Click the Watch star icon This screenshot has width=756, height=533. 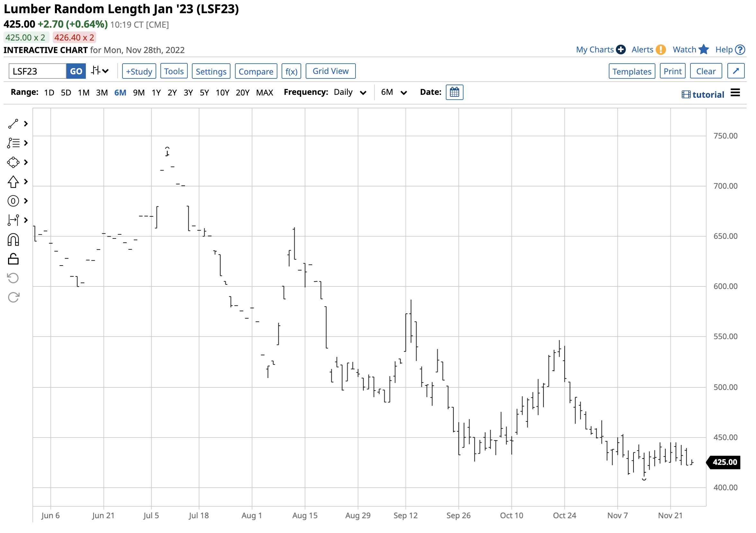tap(704, 50)
